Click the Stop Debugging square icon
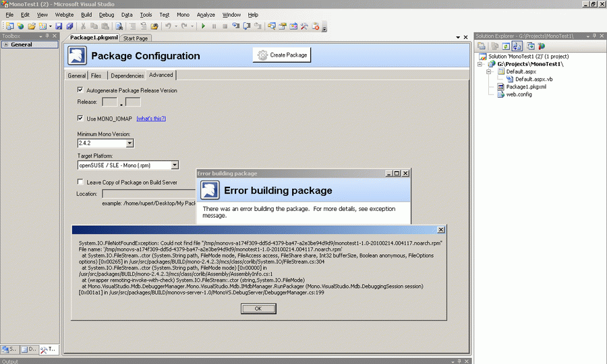 pos(225,26)
